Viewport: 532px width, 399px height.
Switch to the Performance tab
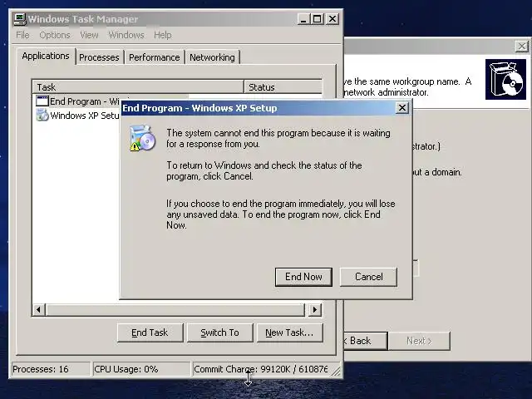(x=155, y=57)
